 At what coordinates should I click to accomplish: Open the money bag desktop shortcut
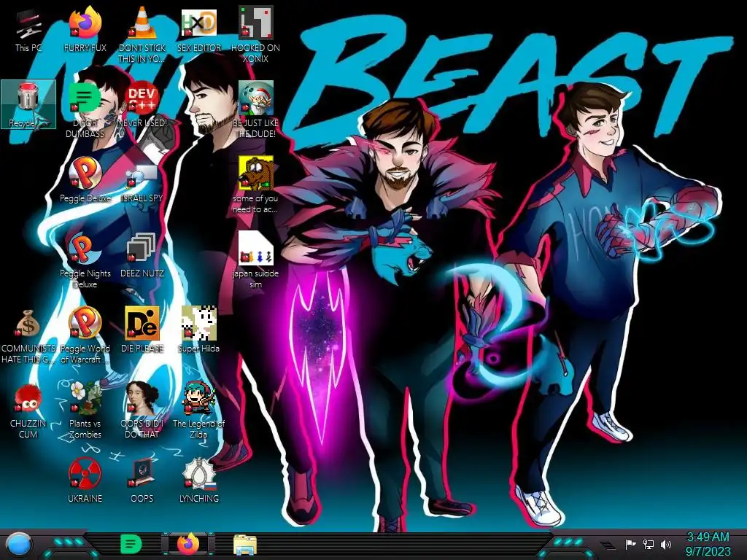(28, 335)
